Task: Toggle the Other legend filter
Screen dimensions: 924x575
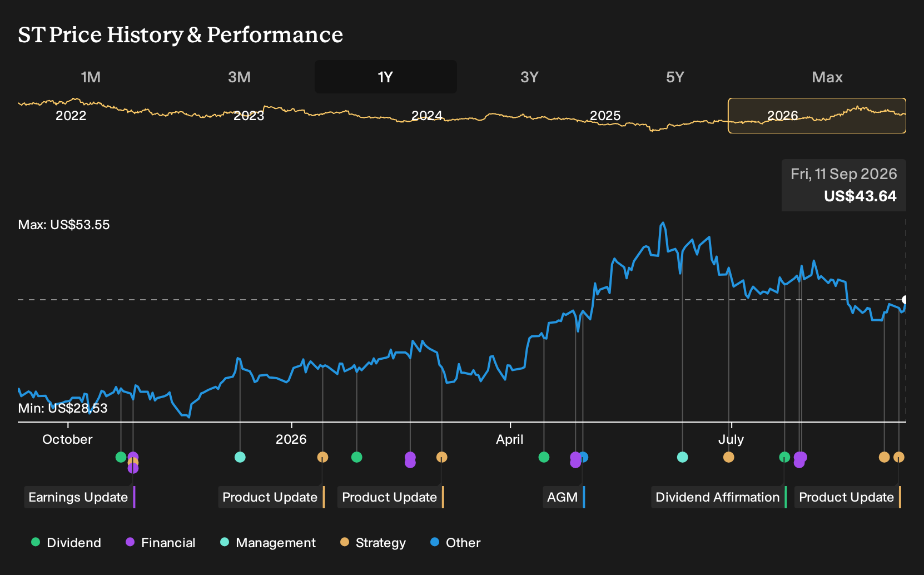Action: pyautogui.click(x=455, y=543)
